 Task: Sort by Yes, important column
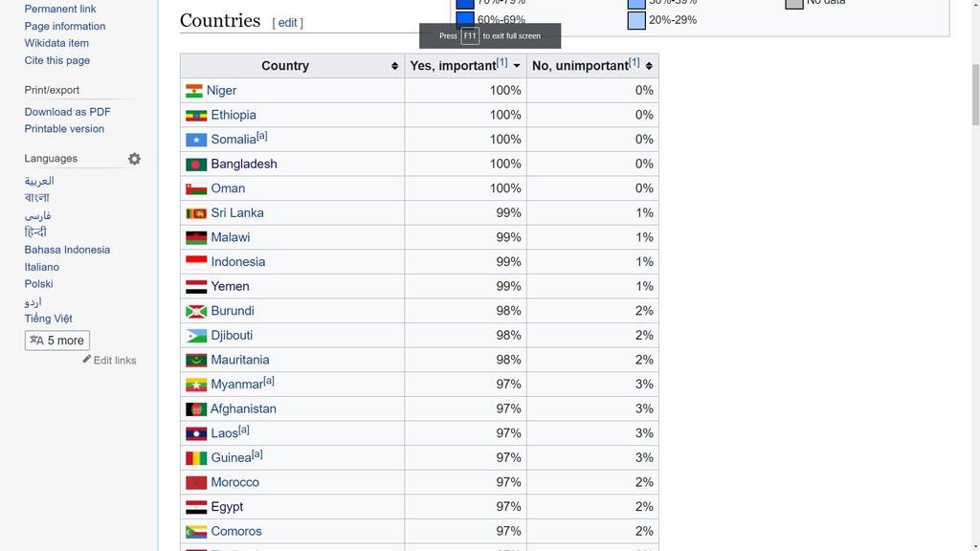coord(517,66)
